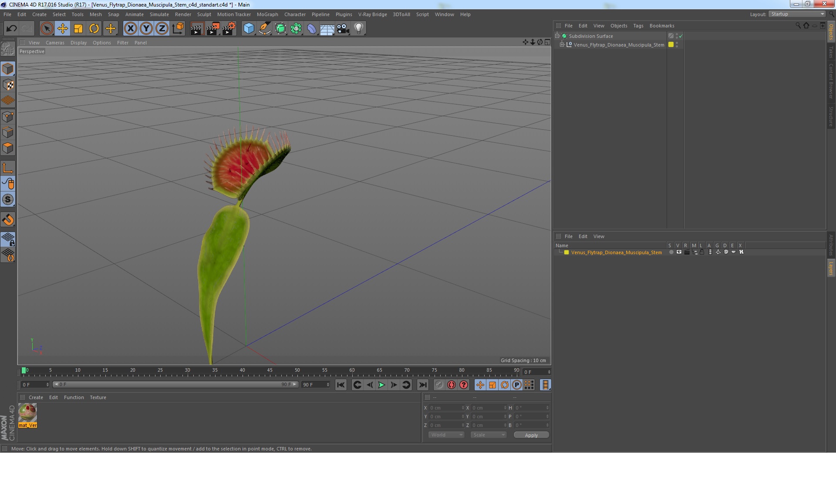Image resolution: width=836 pixels, height=504 pixels.
Task: Toggle X axis lock
Action: click(x=130, y=29)
